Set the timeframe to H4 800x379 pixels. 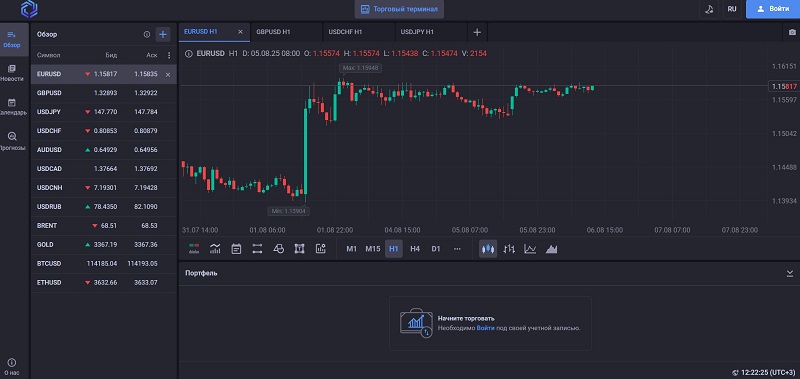415,249
